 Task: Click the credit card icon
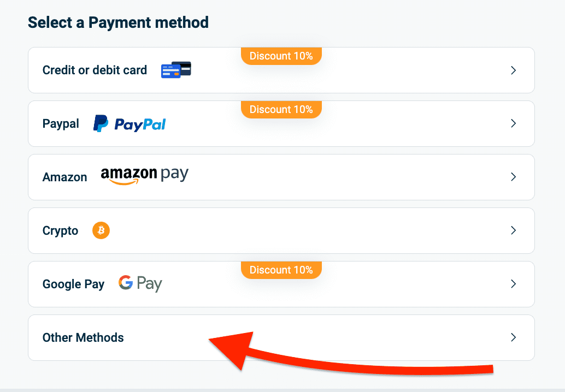pos(176,70)
